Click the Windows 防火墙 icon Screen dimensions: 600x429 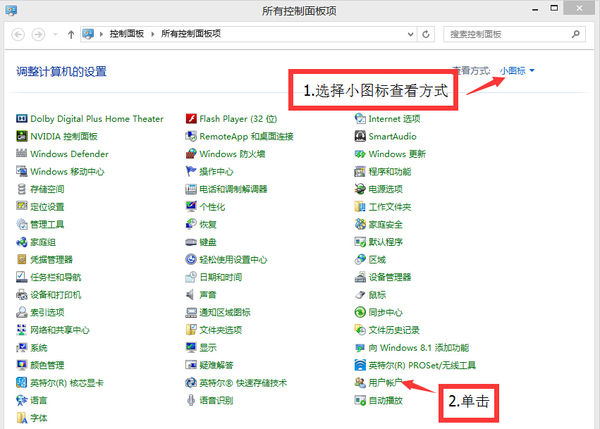[191, 154]
